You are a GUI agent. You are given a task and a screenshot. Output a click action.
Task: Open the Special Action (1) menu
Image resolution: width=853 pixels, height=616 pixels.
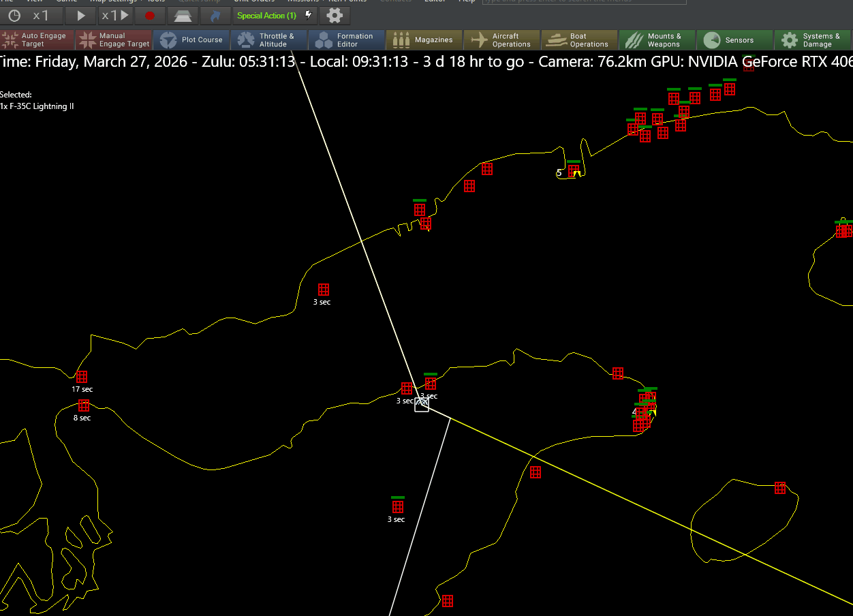(x=275, y=15)
